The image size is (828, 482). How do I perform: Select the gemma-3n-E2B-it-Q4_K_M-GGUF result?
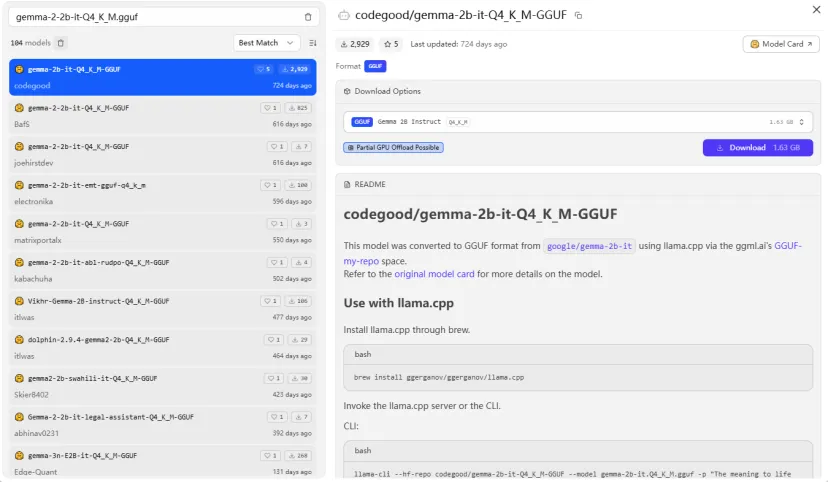(x=163, y=462)
